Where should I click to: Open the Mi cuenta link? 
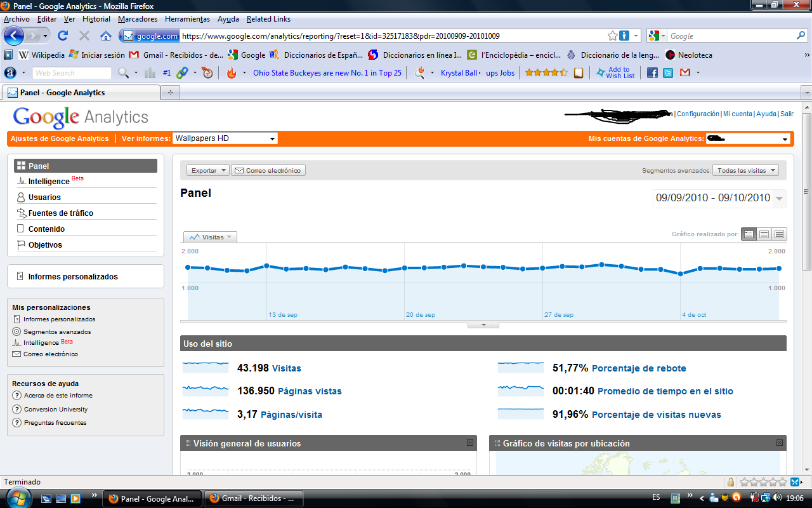pyautogui.click(x=738, y=114)
